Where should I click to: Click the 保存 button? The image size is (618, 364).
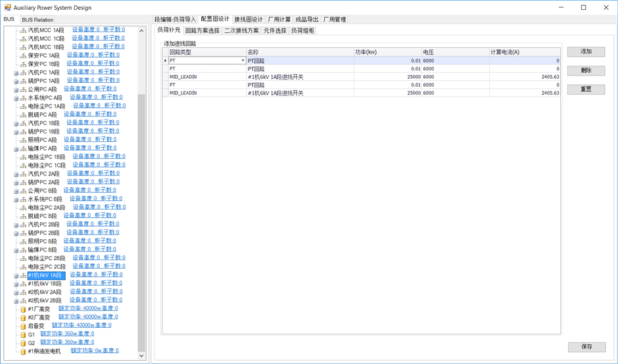[586, 347]
